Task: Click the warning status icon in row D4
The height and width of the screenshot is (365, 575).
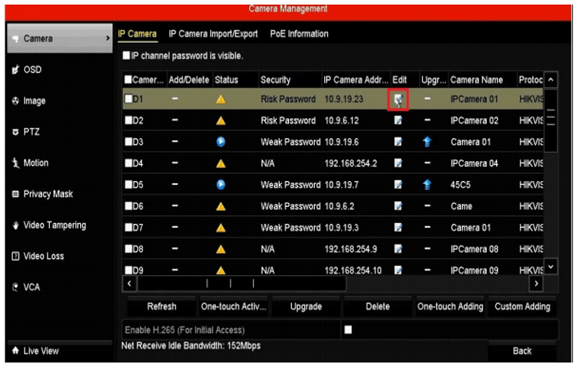Action: click(x=221, y=164)
